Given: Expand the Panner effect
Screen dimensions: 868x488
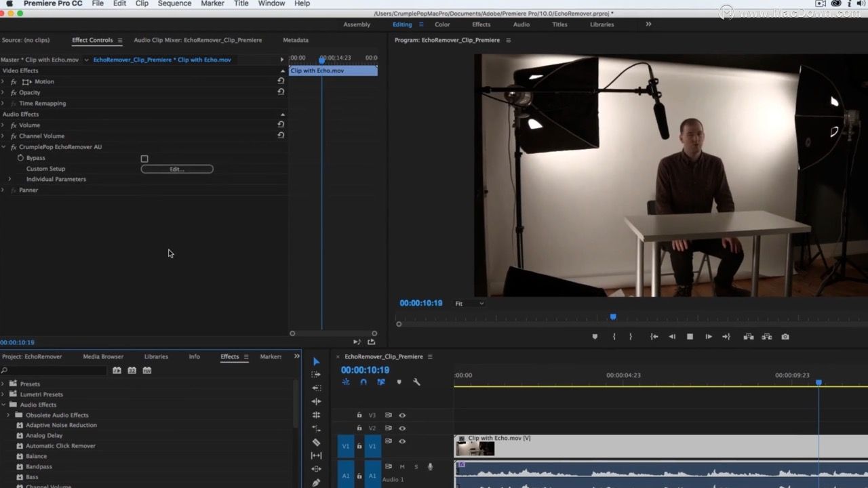Looking at the screenshot, I should tap(3, 190).
